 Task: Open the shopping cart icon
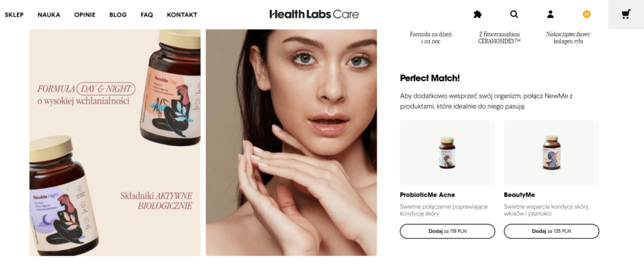(626, 14)
